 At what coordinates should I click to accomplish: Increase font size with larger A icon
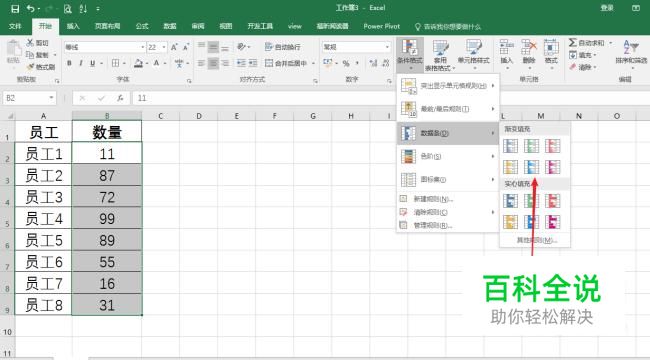tap(175, 47)
